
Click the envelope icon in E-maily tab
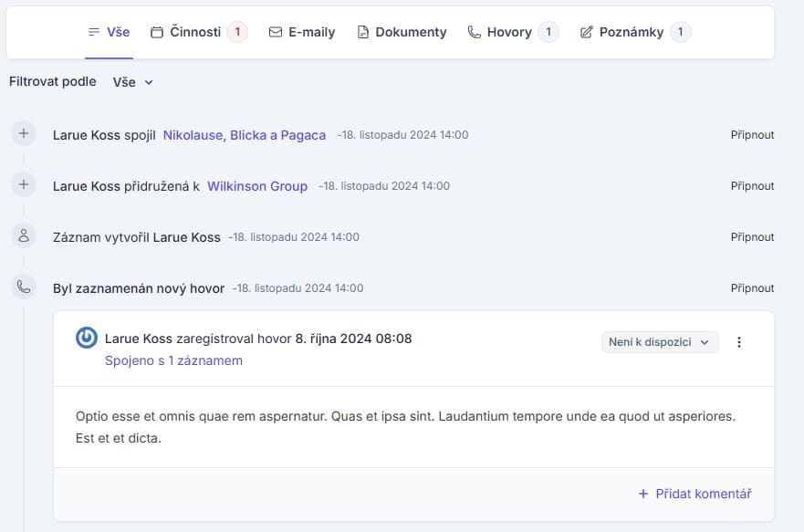click(276, 33)
